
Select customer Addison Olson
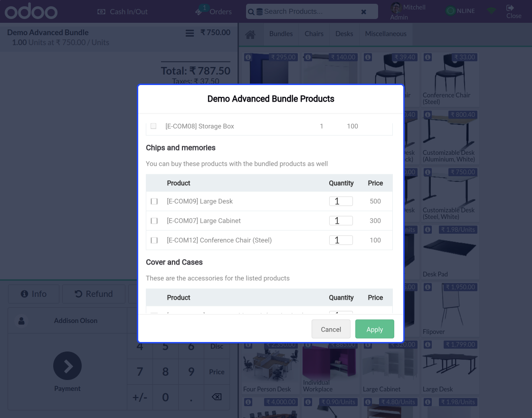(67, 321)
